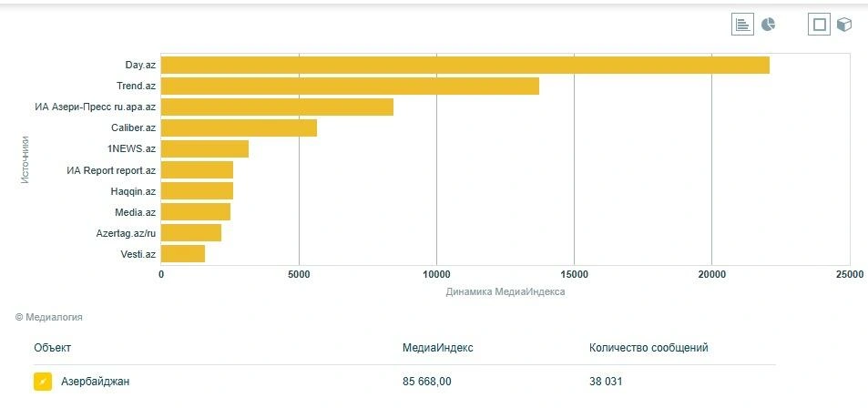Screen dimensions: 868x408
Task: Select the 3D cube display icon
Action: [844, 25]
